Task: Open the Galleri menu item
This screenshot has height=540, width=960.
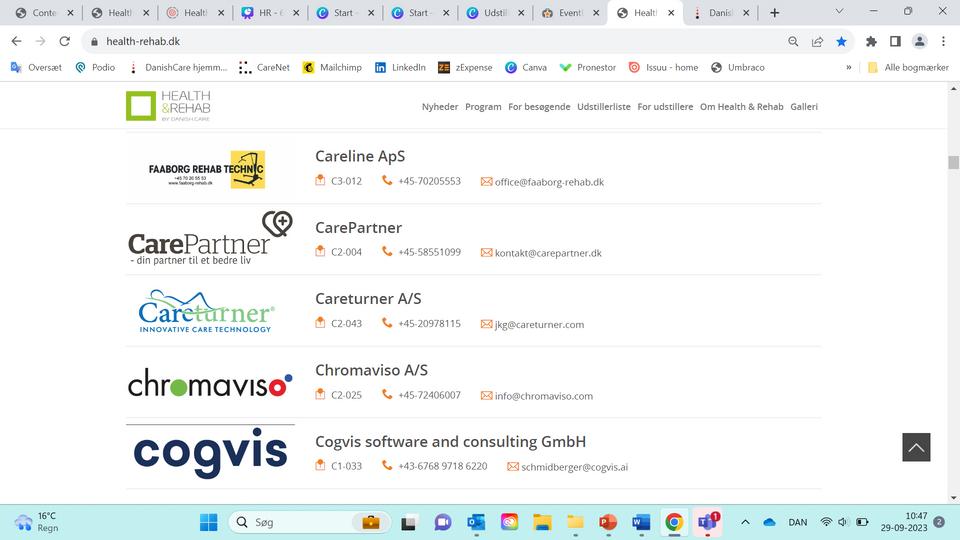Action: click(804, 107)
